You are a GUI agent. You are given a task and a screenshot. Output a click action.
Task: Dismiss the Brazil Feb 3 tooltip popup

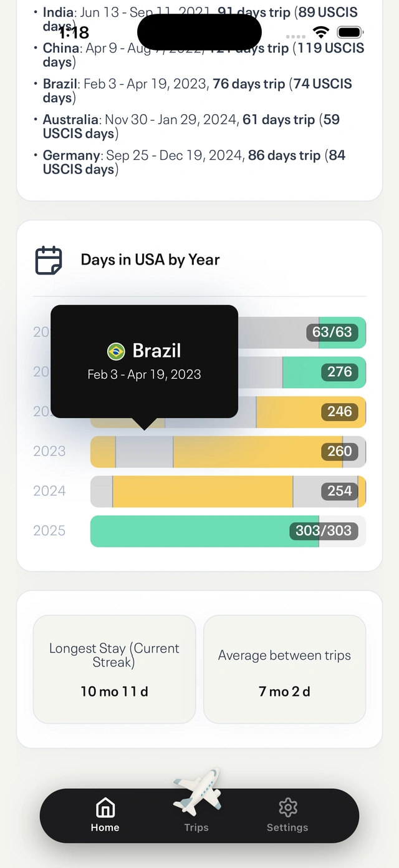pyautogui.click(x=144, y=362)
